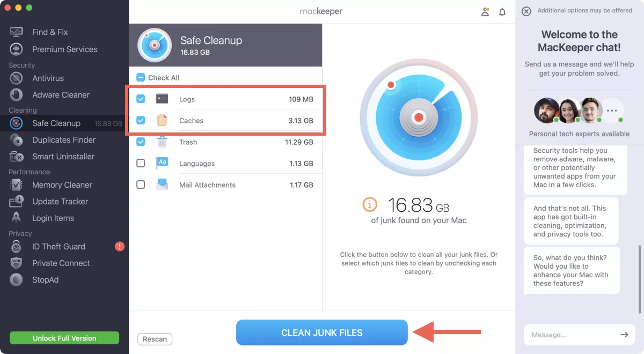Open Duplicates Finder
Image resolution: width=644 pixels, height=354 pixels.
(64, 140)
